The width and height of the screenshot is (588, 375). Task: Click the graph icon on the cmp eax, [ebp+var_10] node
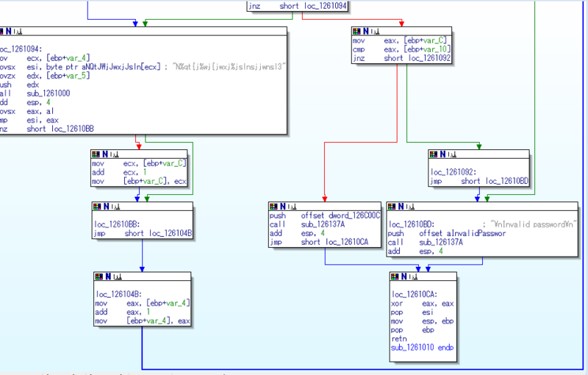tap(375, 32)
